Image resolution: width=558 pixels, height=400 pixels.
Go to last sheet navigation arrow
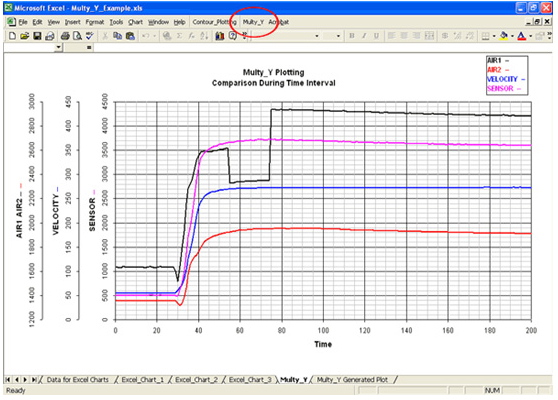click(x=34, y=380)
